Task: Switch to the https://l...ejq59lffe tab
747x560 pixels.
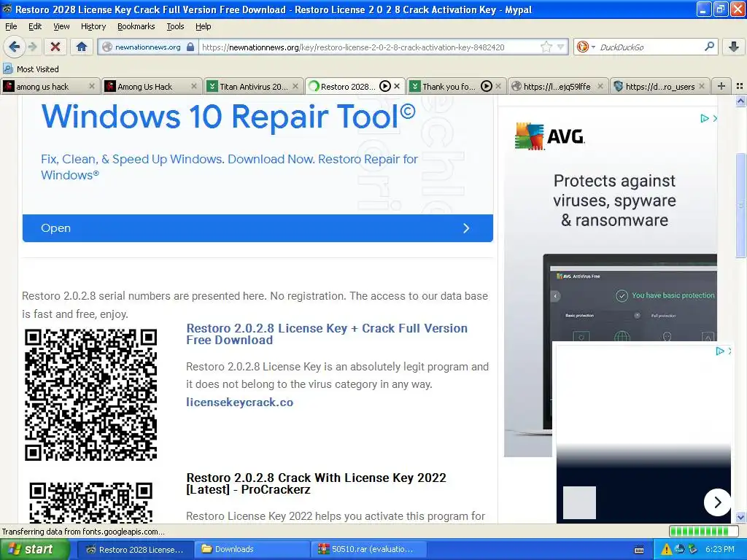Action: [x=557, y=86]
